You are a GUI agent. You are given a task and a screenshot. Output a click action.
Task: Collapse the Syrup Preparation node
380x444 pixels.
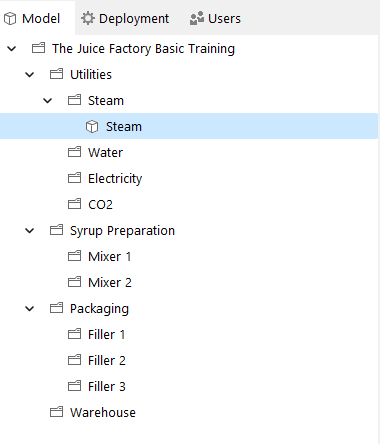pyautogui.click(x=30, y=231)
